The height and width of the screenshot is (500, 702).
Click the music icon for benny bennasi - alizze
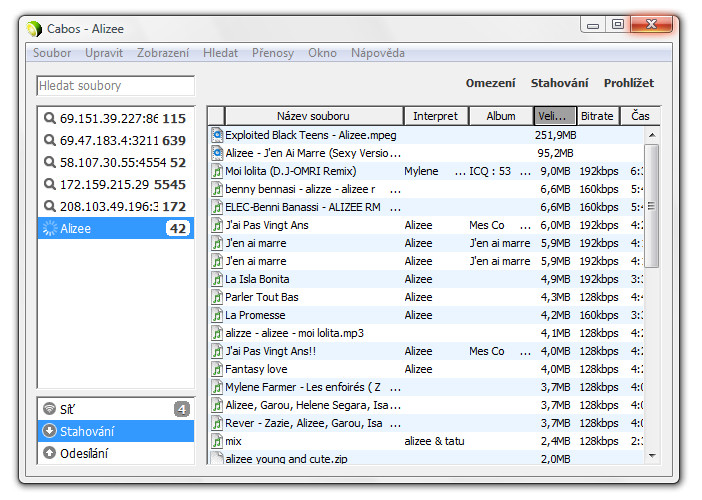(217, 189)
